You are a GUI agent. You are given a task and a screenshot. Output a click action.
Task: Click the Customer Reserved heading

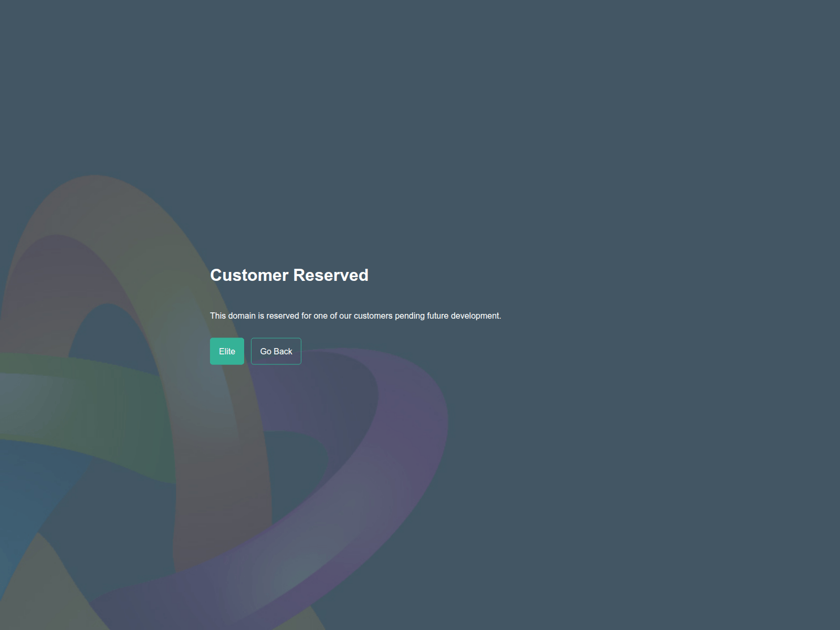[x=289, y=275]
